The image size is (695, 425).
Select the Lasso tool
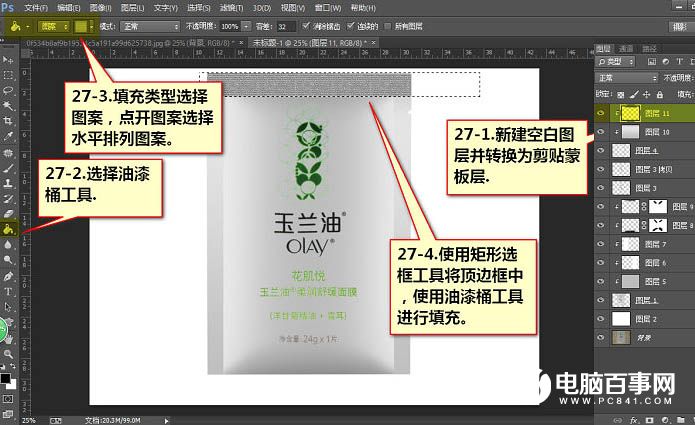click(8, 90)
